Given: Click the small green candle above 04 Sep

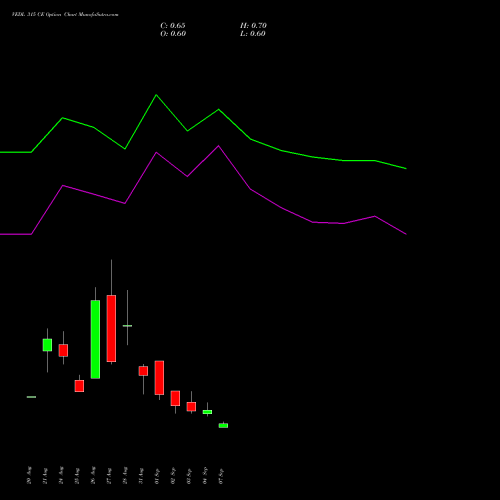Looking at the screenshot, I should [x=207, y=412].
